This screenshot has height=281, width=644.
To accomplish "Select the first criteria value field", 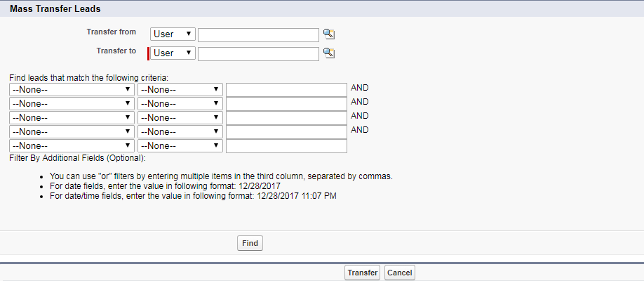I will (x=286, y=90).
